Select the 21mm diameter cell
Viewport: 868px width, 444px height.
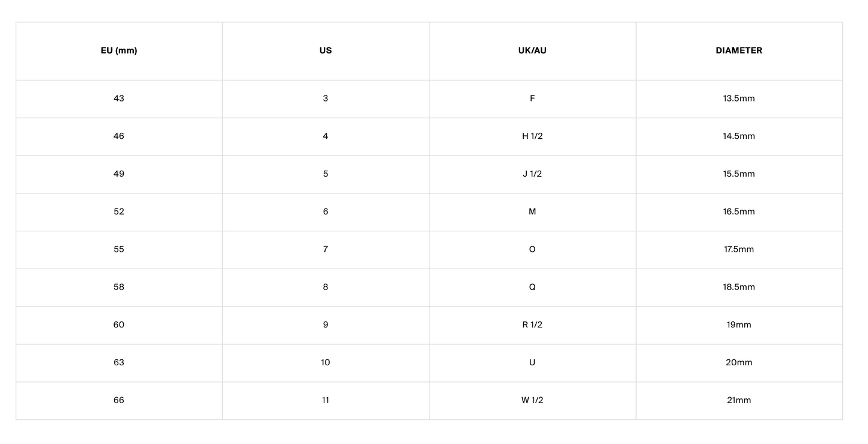pyautogui.click(x=739, y=401)
